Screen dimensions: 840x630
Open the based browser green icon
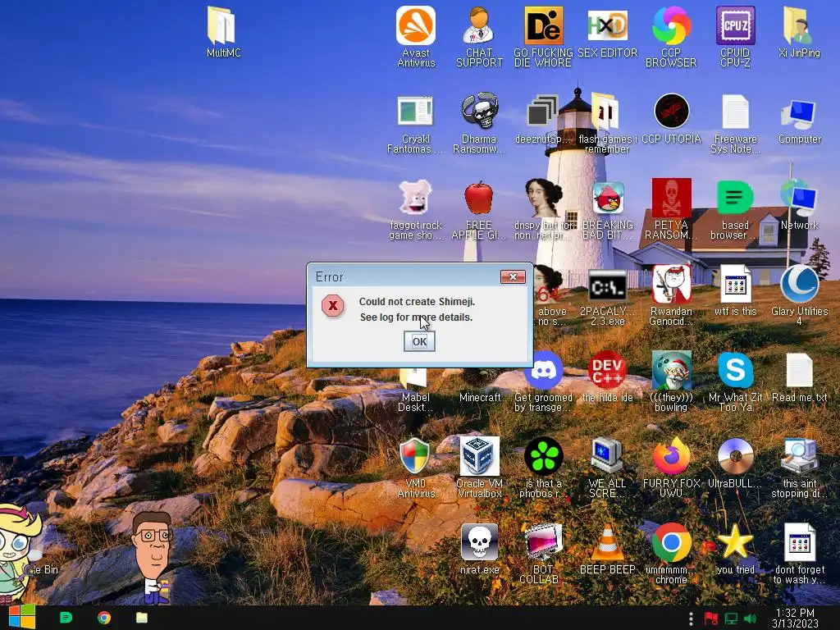[736, 199]
